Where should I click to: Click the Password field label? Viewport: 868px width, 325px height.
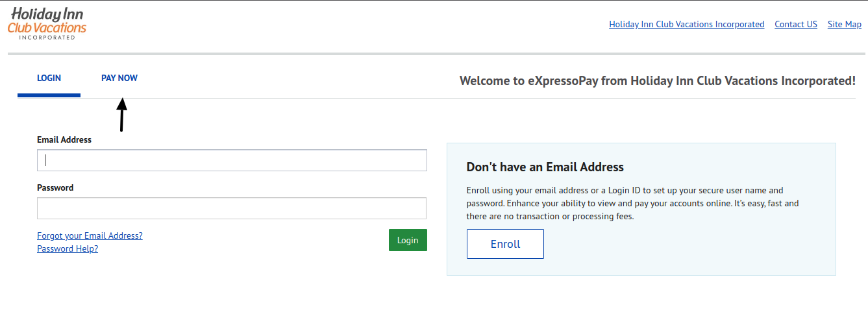pyautogui.click(x=55, y=187)
